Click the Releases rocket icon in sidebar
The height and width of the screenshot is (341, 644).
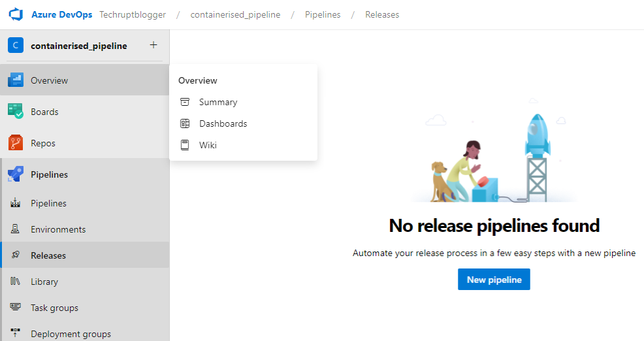[16, 255]
